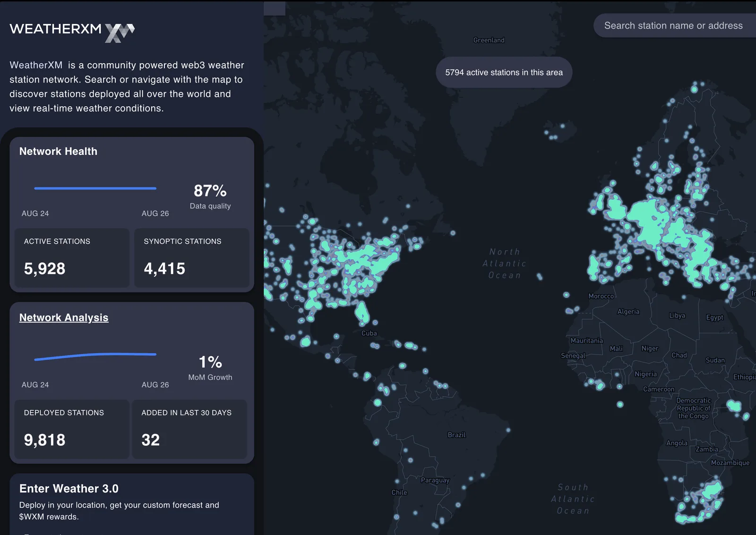This screenshot has width=756, height=535.
Task: Click the Cameroon label on the map
Action: pos(659,389)
